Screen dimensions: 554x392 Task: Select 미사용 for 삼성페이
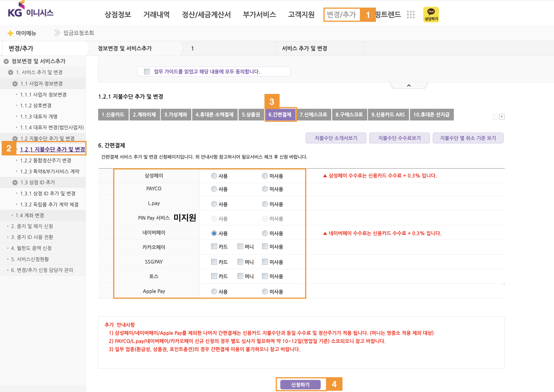click(x=265, y=176)
